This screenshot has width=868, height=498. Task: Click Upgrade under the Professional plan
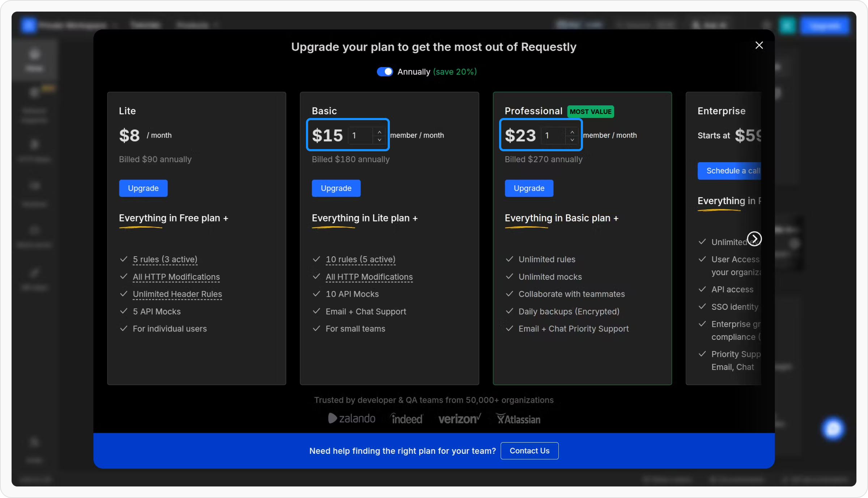(x=529, y=188)
